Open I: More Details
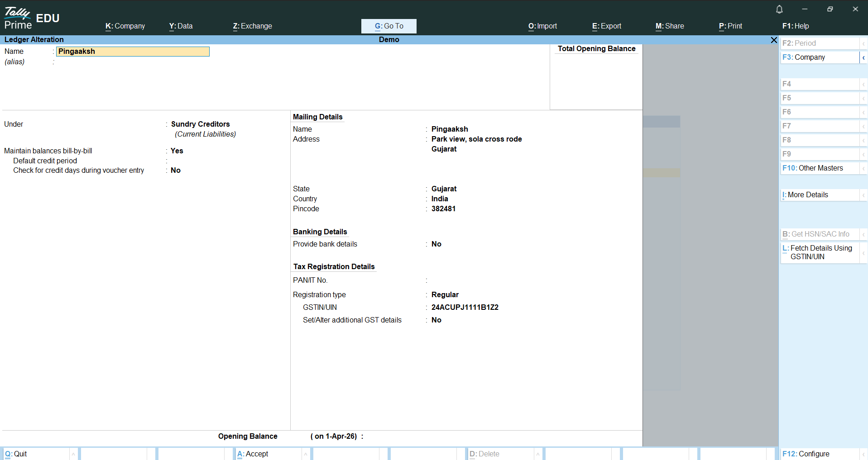The height and width of the screenshot is (460, 868). click(820, 194)
